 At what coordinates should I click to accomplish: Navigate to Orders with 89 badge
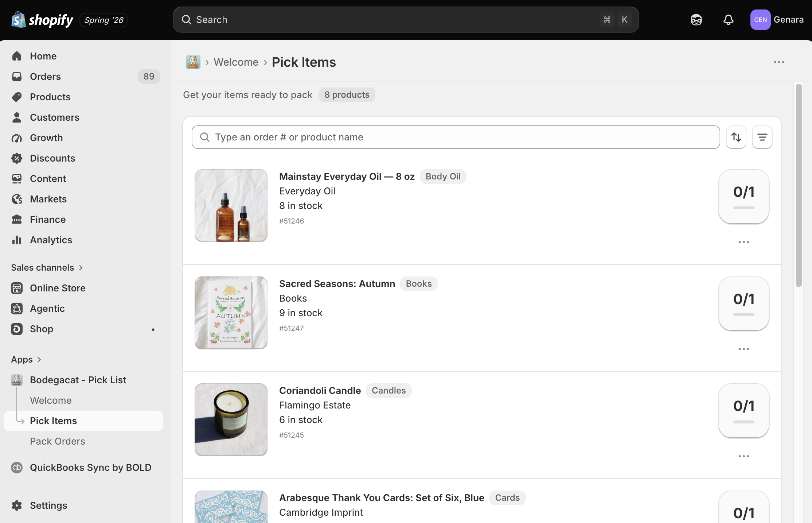[83, 77]
